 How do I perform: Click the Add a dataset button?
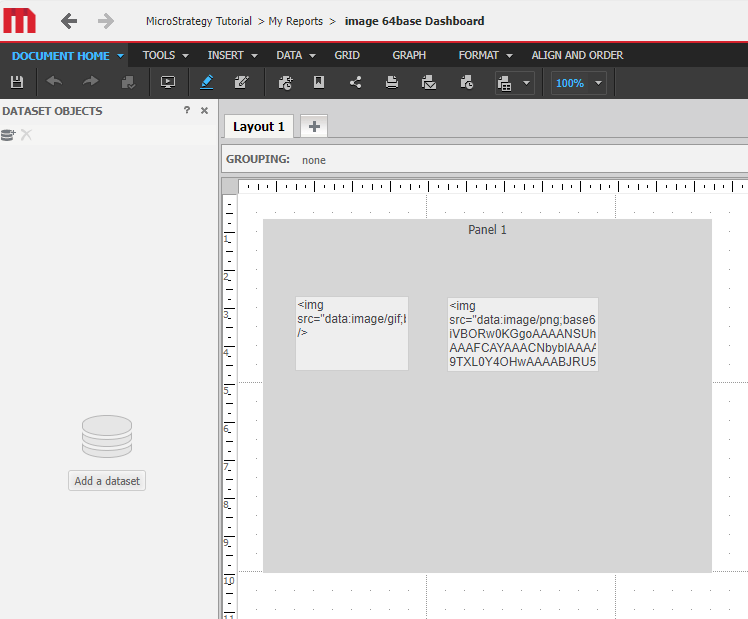[x=107, y=481]
